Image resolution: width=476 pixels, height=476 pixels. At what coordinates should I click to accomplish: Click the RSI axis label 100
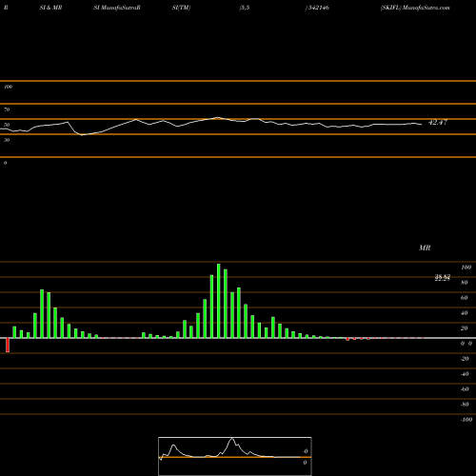coord(9,87)
